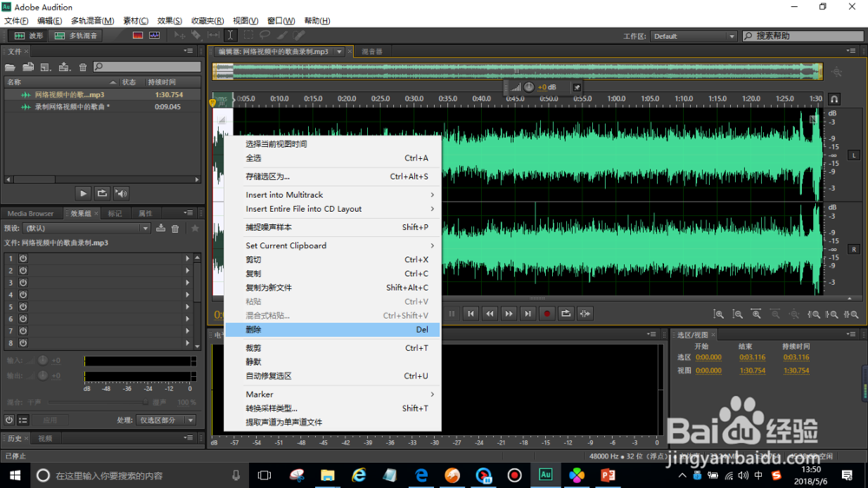868x488 pixels.
Task: Select the Time Selection tool
Action: [230, 36]
